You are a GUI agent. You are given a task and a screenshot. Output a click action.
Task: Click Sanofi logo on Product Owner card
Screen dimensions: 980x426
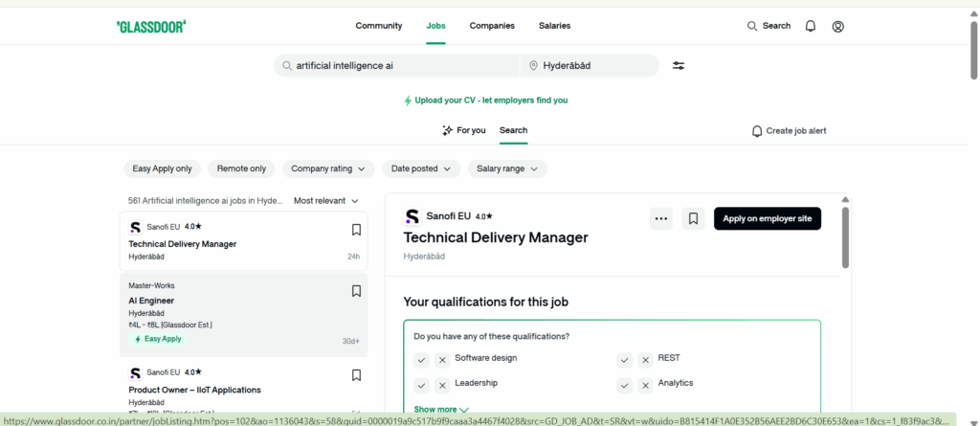click(x=136, y=373)
